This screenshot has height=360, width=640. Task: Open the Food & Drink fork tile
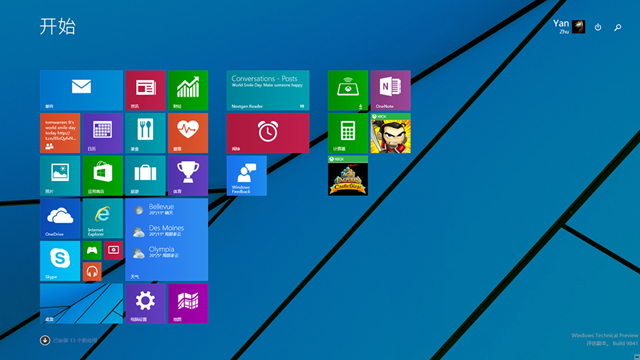click(145, 133)
